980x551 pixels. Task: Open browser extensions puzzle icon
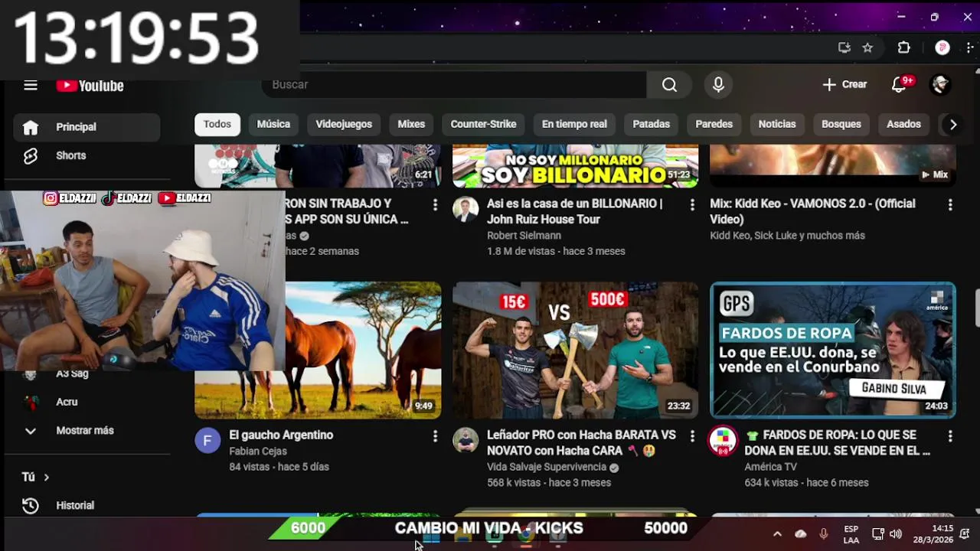pos(904,47)
